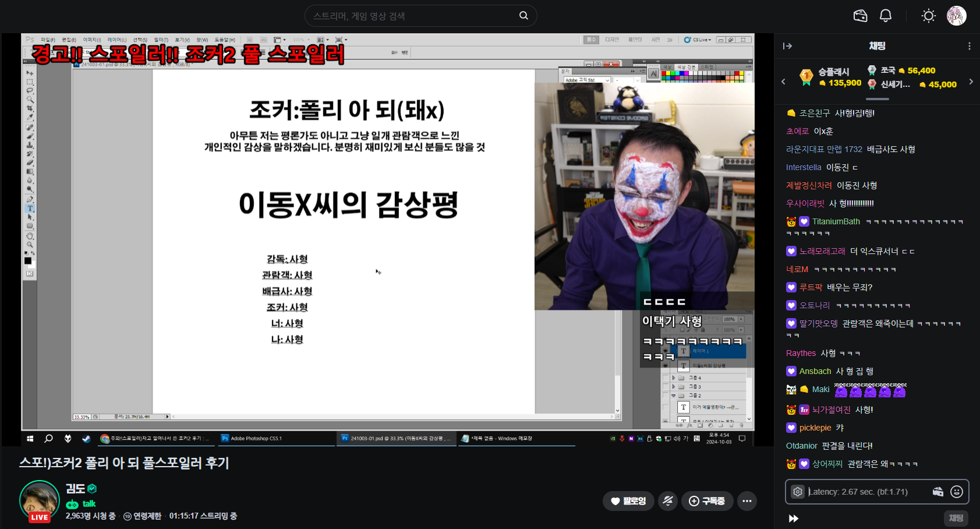Select the Move tool in Photoshop toolbar
Screen dimensions: 980x529
pos(30,73)
